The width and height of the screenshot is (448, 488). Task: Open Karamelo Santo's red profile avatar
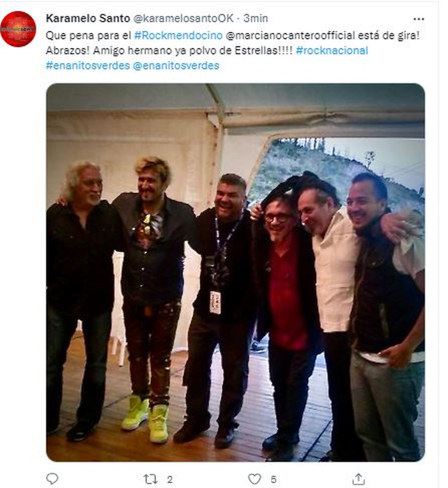pos(18,29)
